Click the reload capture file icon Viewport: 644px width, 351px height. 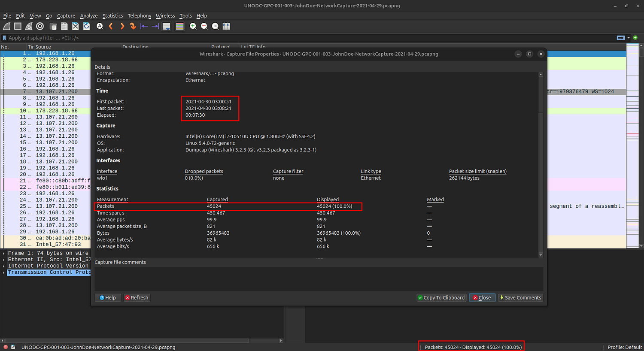click(86, 26)
